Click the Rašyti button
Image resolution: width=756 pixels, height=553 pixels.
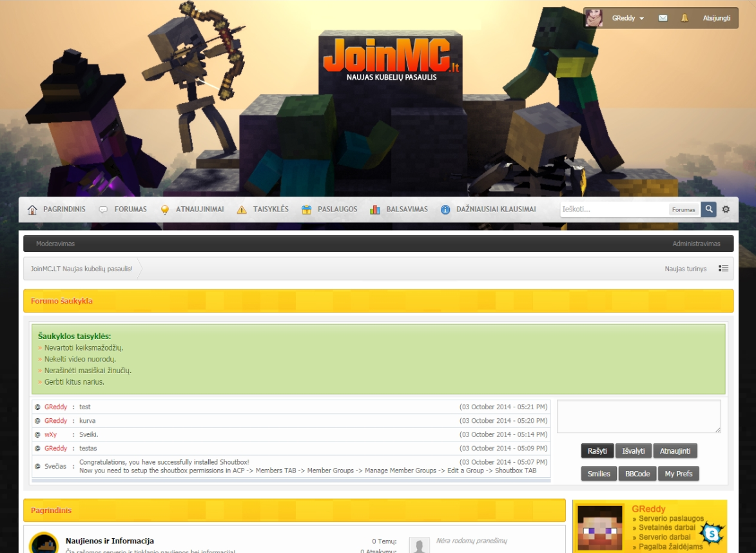[597, 451]
